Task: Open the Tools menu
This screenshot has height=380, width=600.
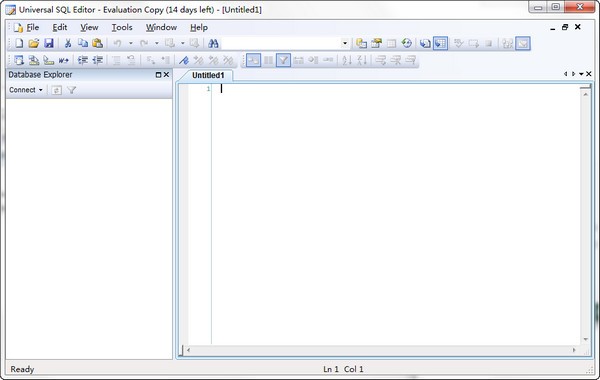Action: point(122,28)
